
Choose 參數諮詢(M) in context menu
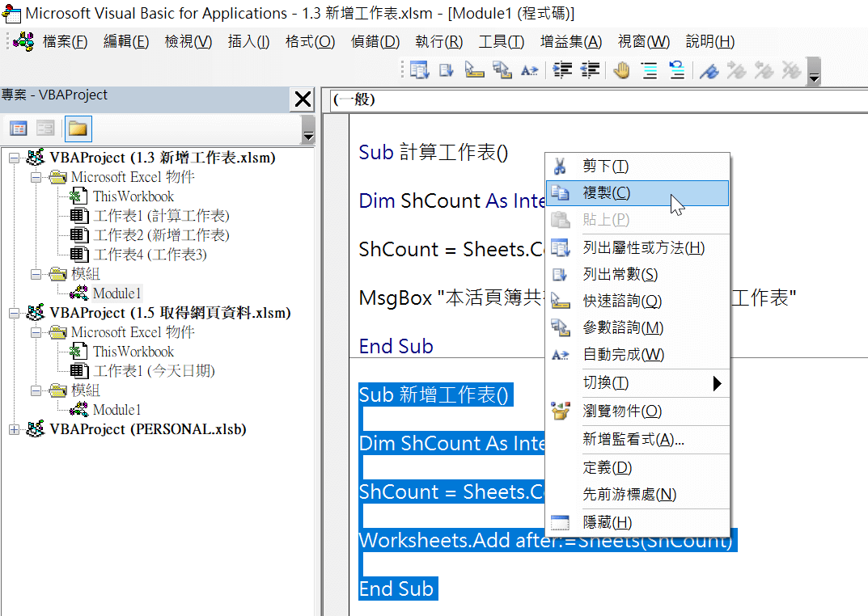[x=637, y=328]
